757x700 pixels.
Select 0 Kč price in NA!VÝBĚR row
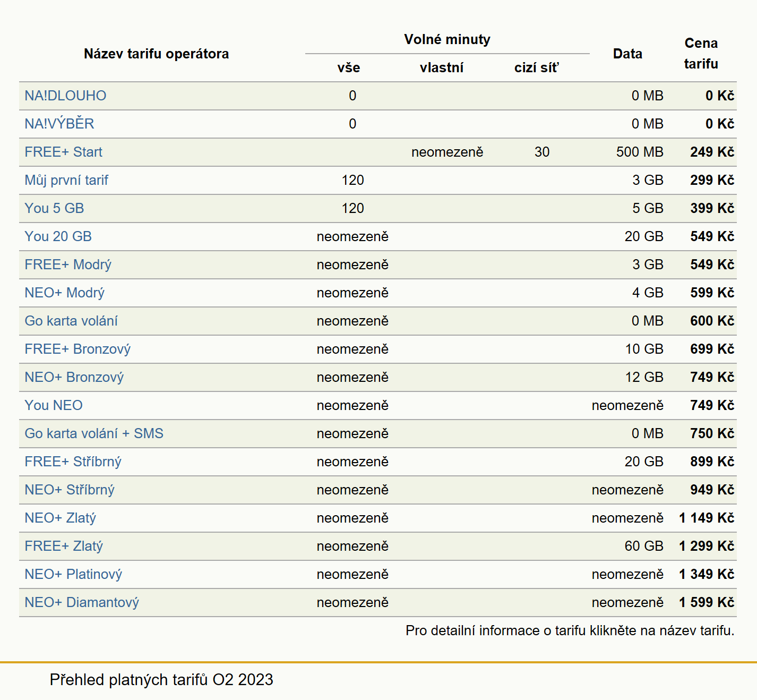[720, 124]
